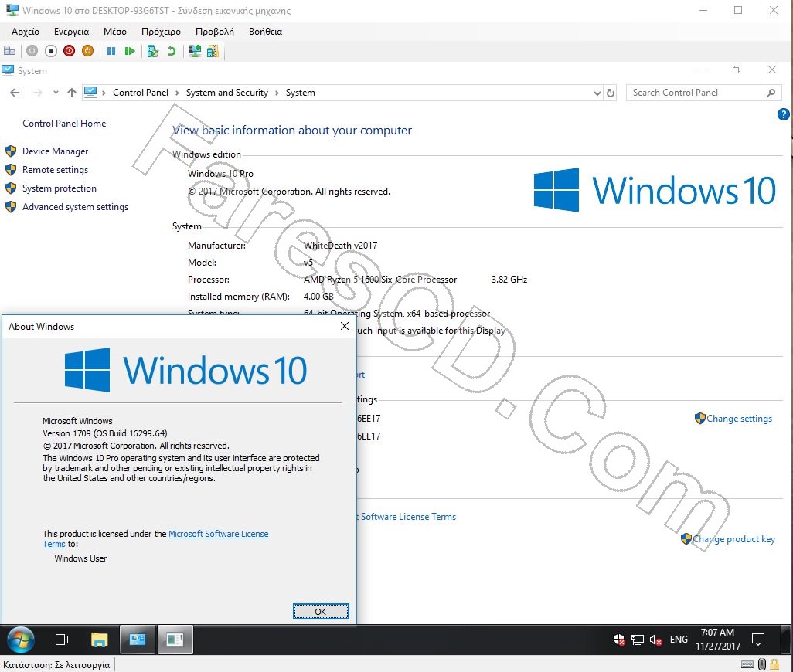Viewport: 793px width, 672px height.
Task: Refresh the System control panel page
Action: coord(611,93)
